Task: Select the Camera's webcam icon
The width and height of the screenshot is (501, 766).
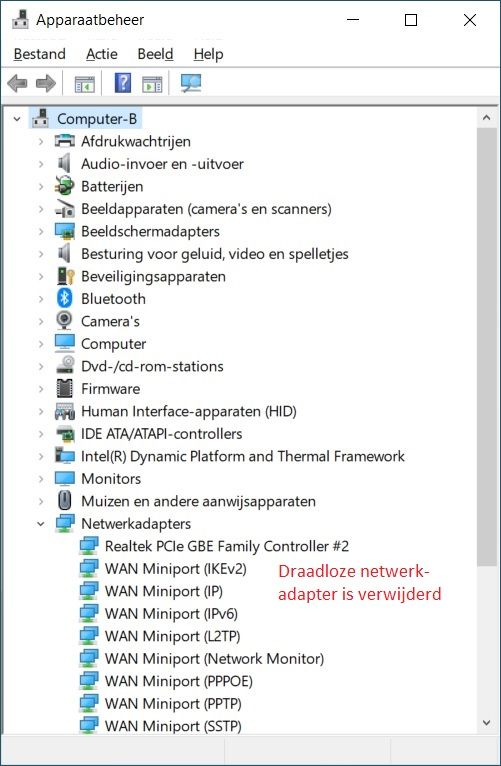Action: coord(64,321)
